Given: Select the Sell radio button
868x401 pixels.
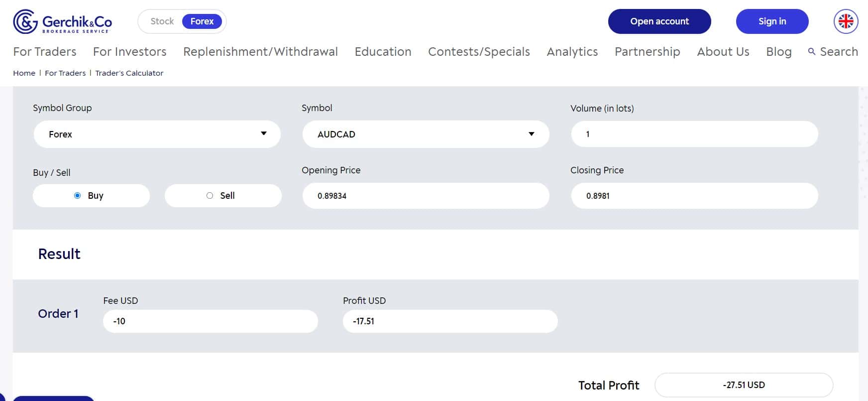Looking at the screenshot, I should tap(210, 196).
